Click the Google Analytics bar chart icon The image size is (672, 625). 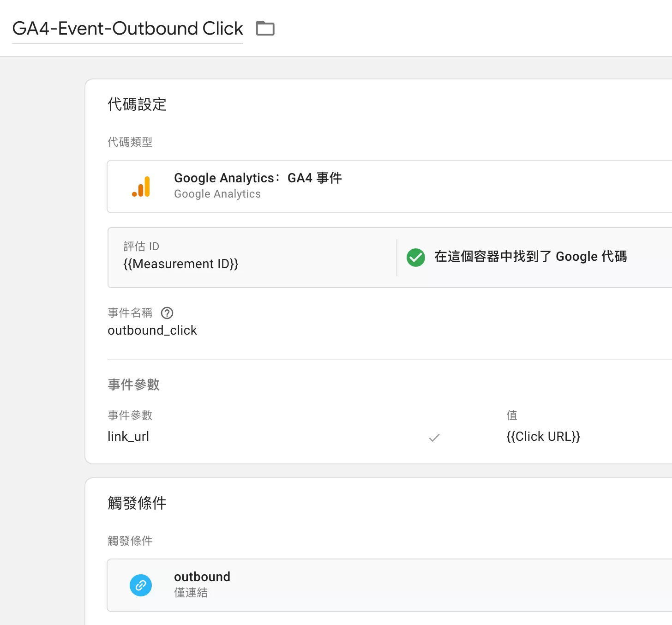click(x=141, y=186)
